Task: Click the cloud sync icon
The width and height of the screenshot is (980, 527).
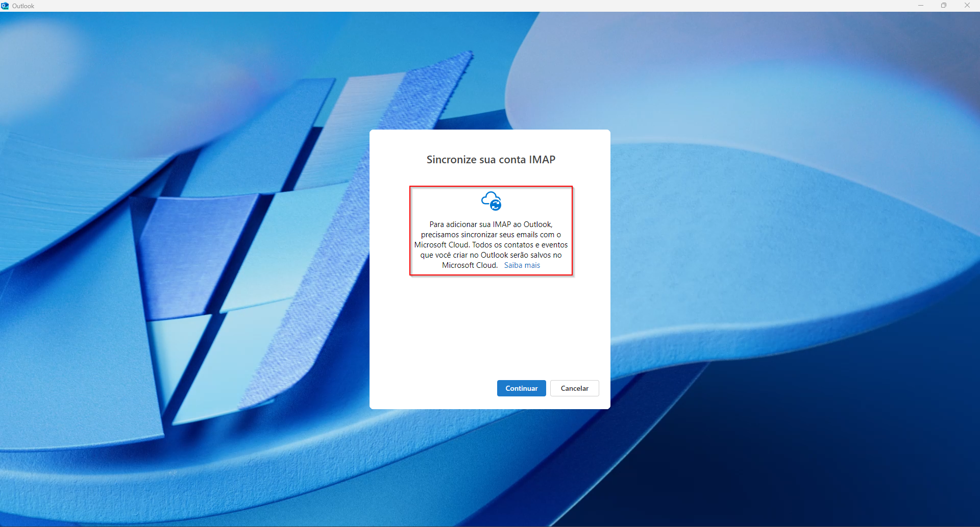Action: [x=492, y=201]
